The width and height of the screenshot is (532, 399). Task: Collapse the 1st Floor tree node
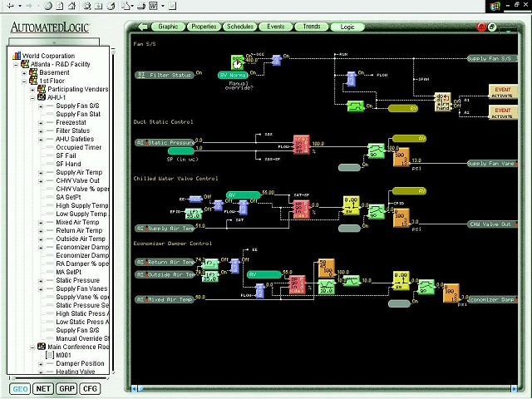[x=24, y=81]
